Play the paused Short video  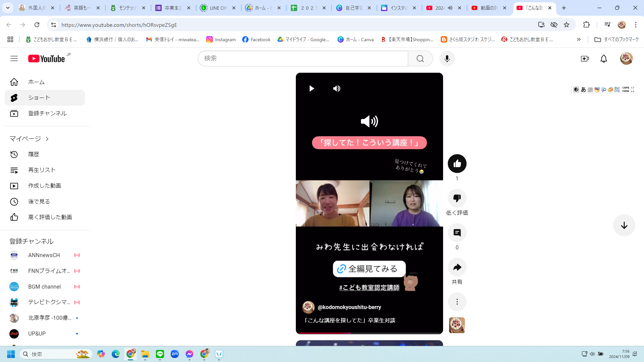(312, 88)
